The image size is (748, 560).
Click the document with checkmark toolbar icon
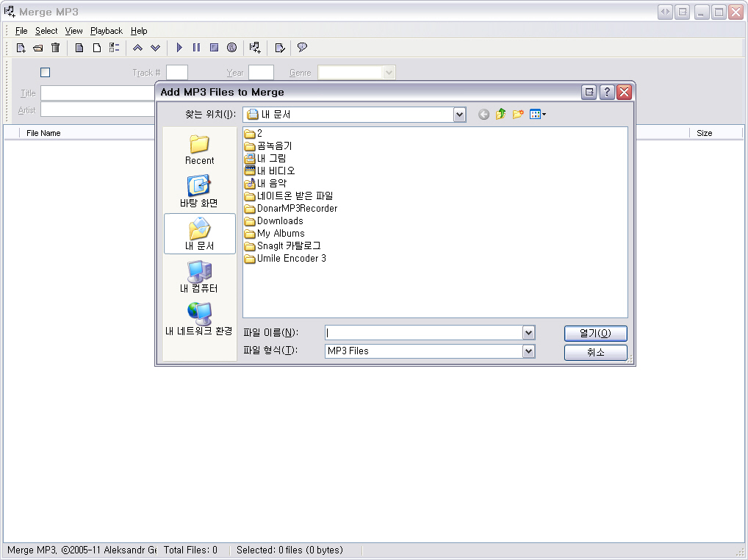(280, 48)
